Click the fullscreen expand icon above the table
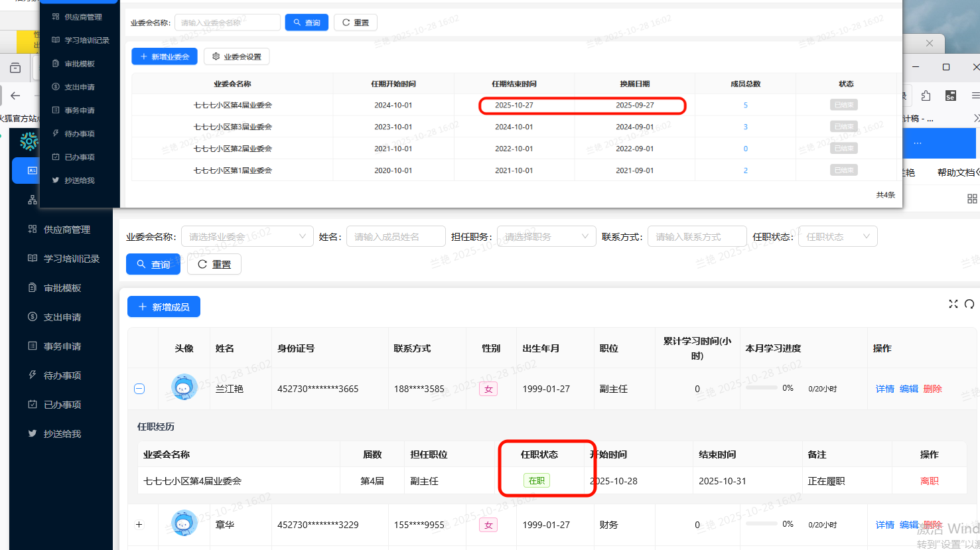The height and width of the screenshot is (550, 980). [953, 304]
